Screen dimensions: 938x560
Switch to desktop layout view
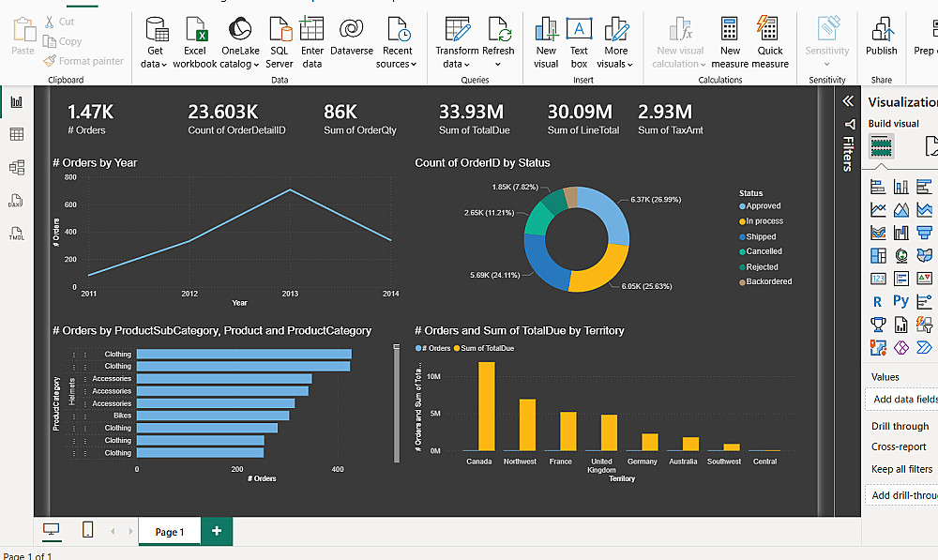point(52,530)
